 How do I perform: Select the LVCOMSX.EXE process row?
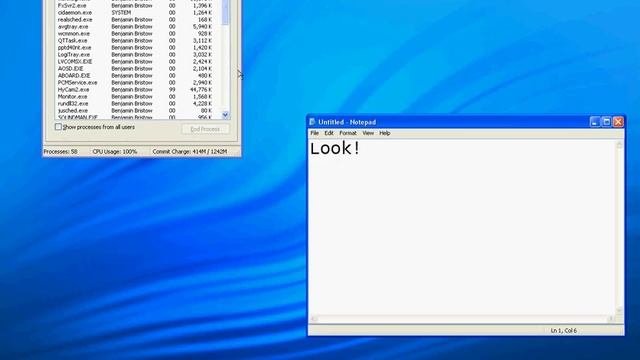click(x=139, y=61)
